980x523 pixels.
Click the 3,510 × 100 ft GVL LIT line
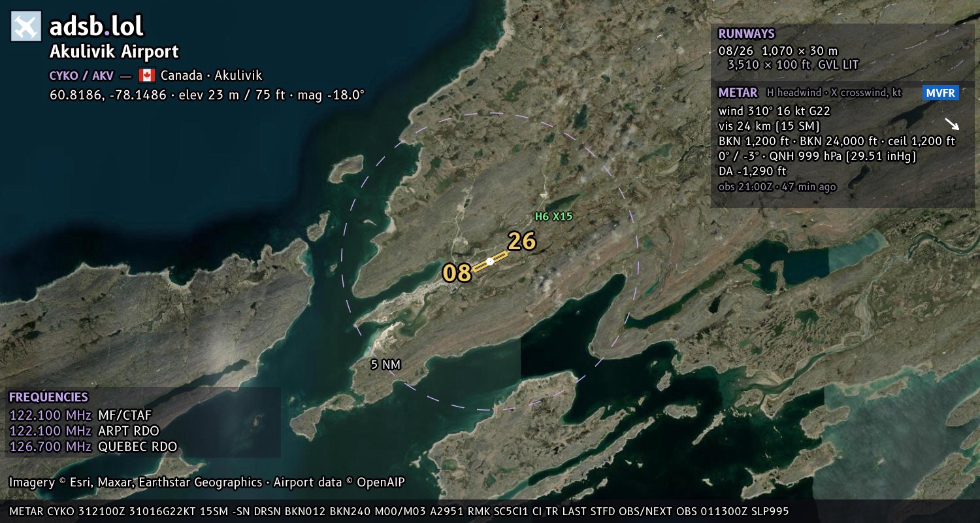click(x=793, y=65)
